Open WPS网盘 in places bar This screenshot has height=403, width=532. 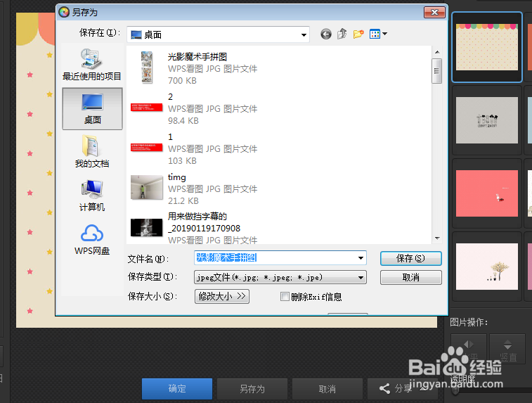(x=92, y=239)
